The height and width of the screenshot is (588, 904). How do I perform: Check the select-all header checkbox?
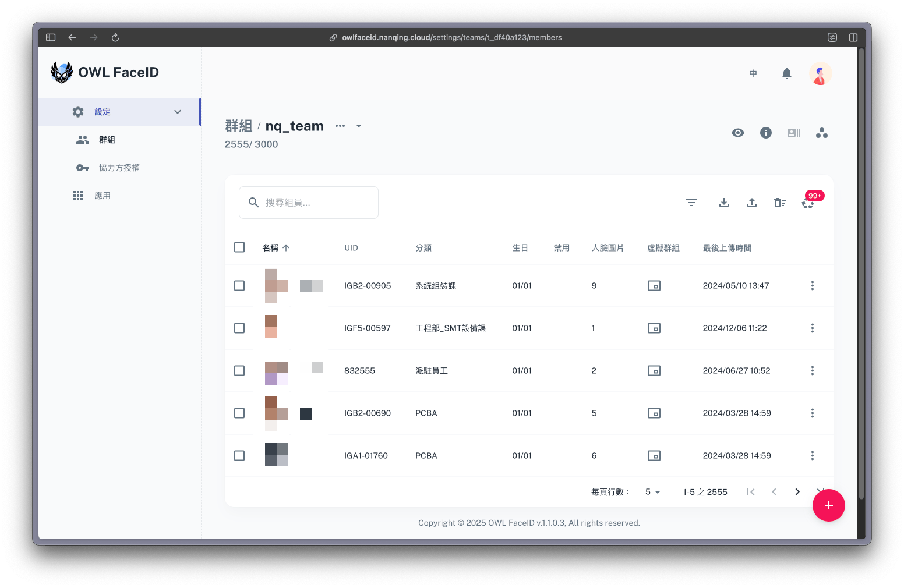(239, 247)
